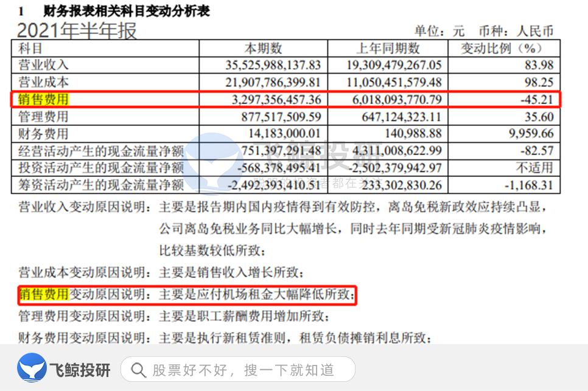
Task: Focus the 股票好不好 search input field
Action: click(238, 370)
